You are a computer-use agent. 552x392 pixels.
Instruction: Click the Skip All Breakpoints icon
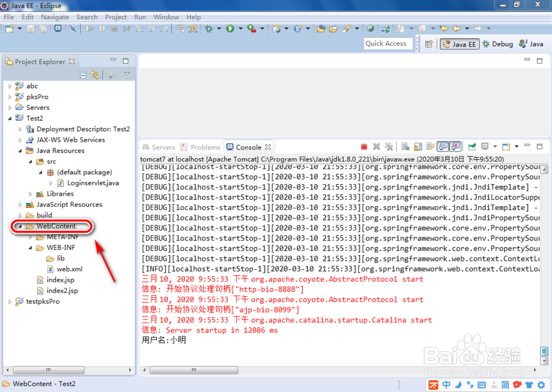click(73, 29)
